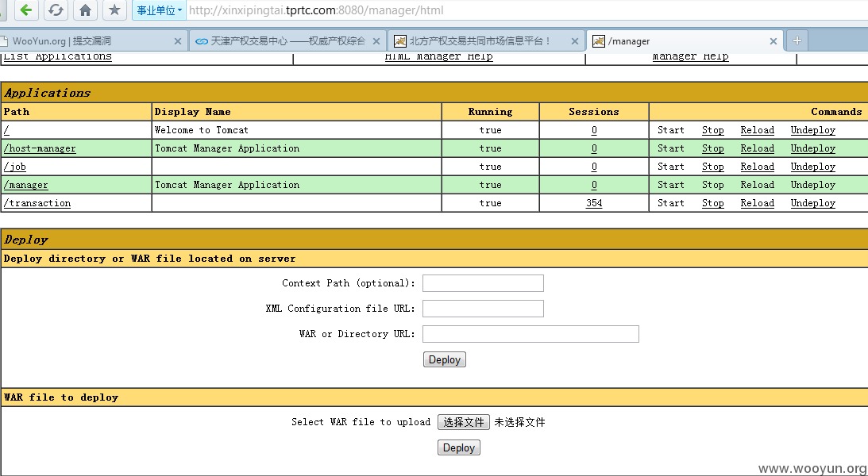The image size is (868, 476).
Task: Click Deploy under Select WAR file to upload
Action: pos(459,447)
